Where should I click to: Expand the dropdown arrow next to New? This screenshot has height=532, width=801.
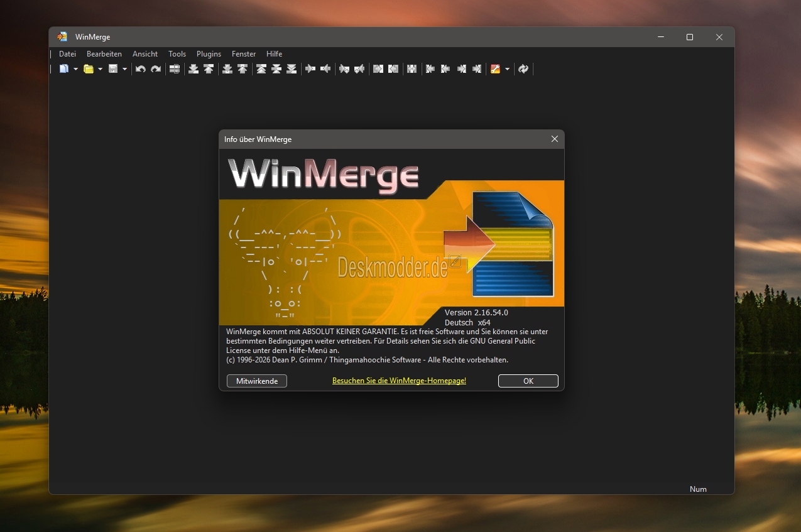[75, 69]
